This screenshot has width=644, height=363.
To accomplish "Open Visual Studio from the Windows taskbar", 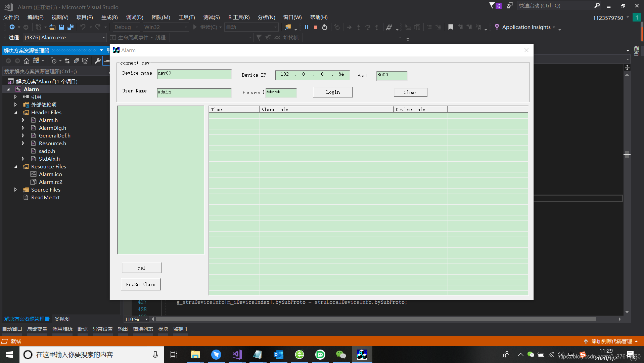I will [237, 355].
